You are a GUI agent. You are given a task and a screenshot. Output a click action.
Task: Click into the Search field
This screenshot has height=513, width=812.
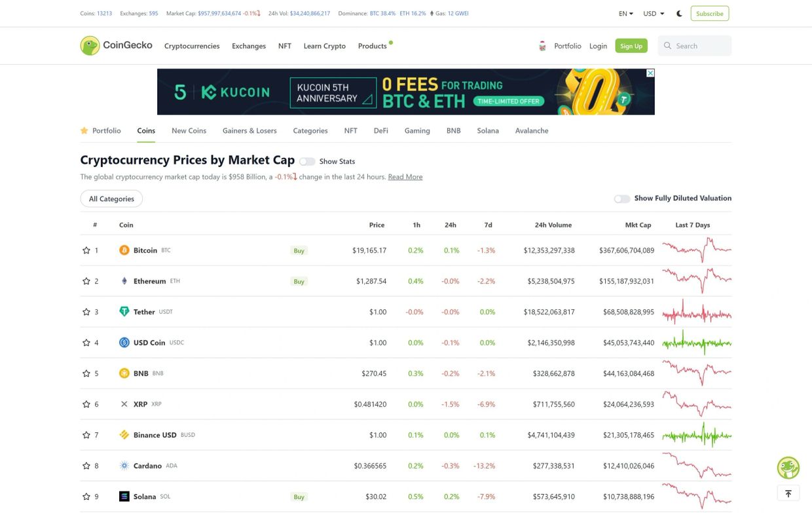pos(695,46)
